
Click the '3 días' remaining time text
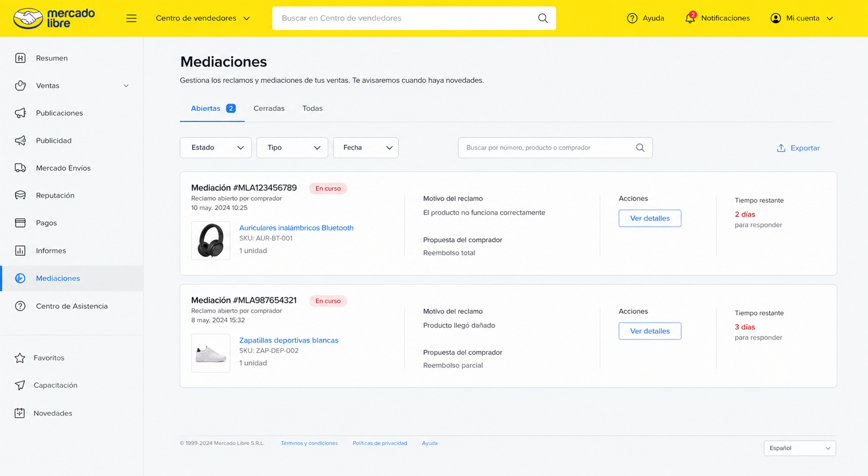pyautogui.click(x=745, y=327)
